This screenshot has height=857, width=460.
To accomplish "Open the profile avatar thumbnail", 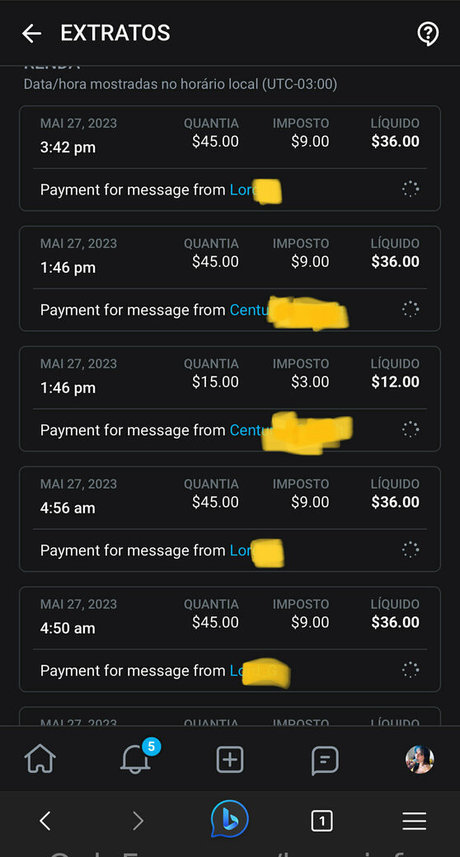I will pos(420,760).
